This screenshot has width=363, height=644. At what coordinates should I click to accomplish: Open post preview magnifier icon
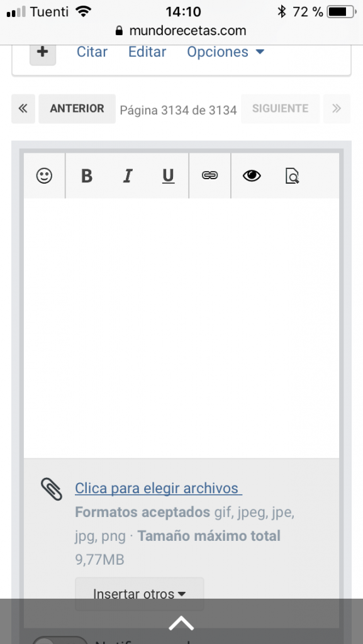[292, 176]
